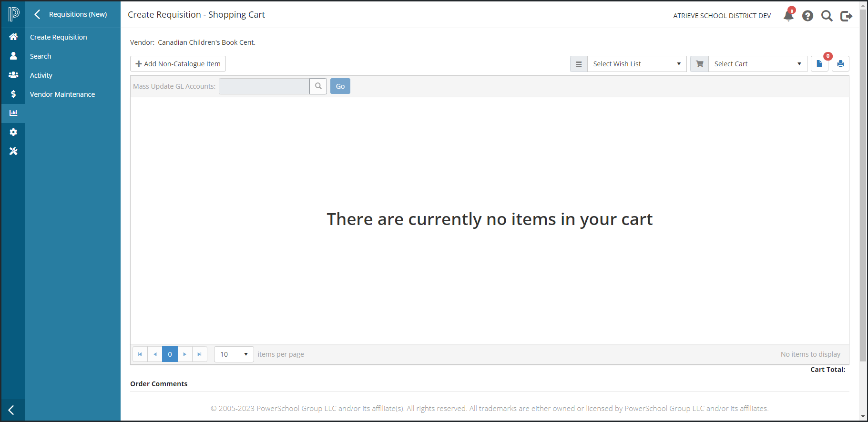Click the print cart icon
Screen dimensions: 868x422
[840, 64]
